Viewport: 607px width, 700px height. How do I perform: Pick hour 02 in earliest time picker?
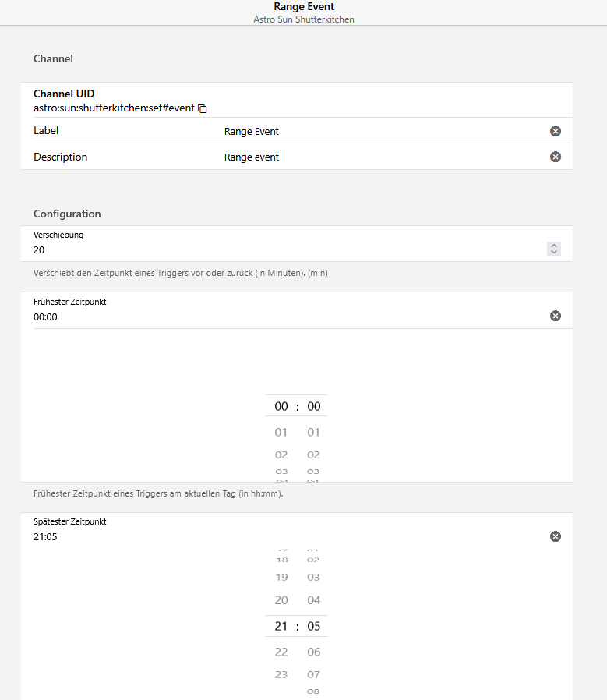pos(281,454)
